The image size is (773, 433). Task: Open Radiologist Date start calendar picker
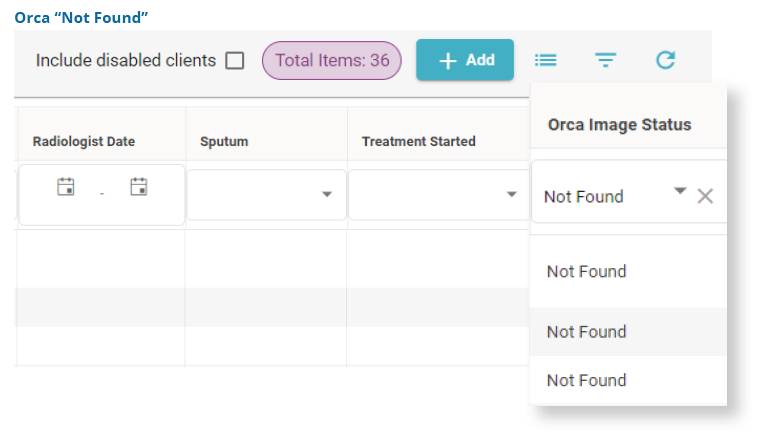66,186
